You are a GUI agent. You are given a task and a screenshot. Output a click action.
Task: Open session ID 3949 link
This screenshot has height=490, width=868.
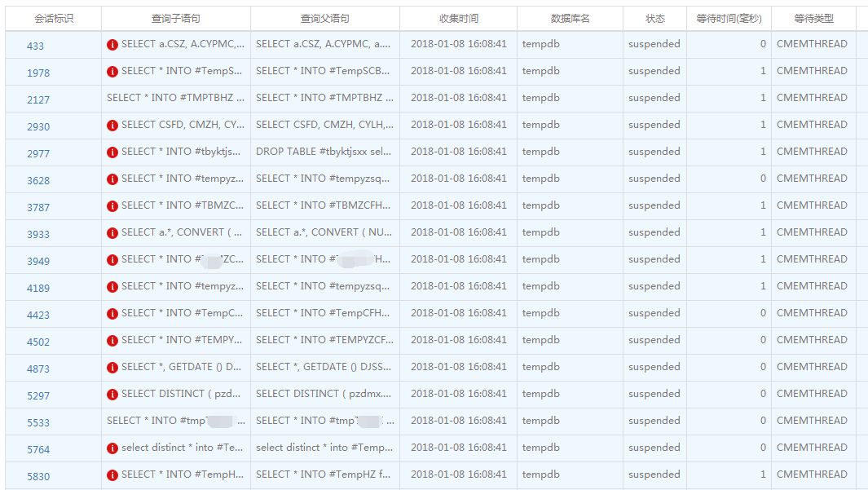[38, 262]
